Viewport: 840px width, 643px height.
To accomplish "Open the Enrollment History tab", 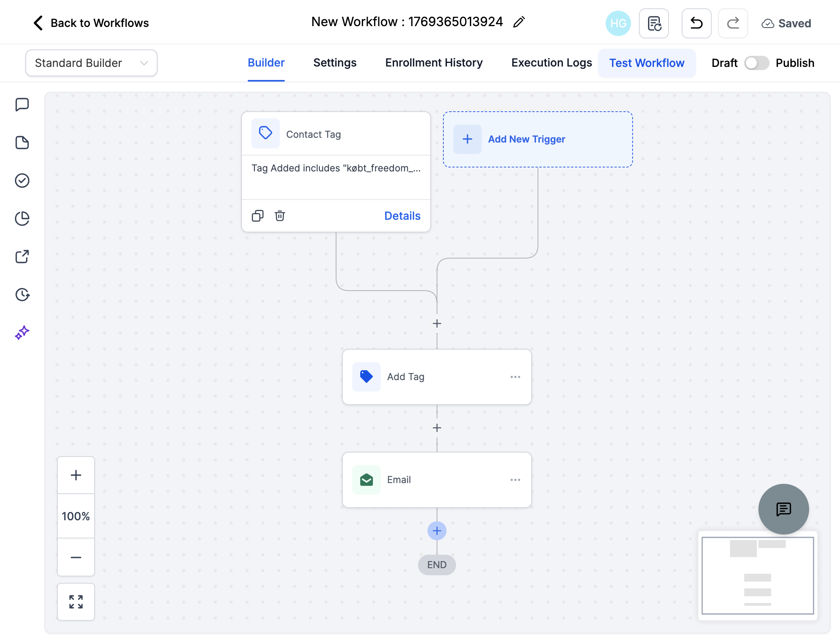I will [x=434, y=63].
